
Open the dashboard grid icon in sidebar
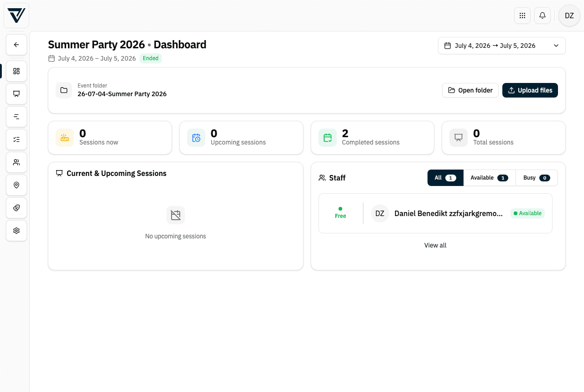tap(16, 71)
